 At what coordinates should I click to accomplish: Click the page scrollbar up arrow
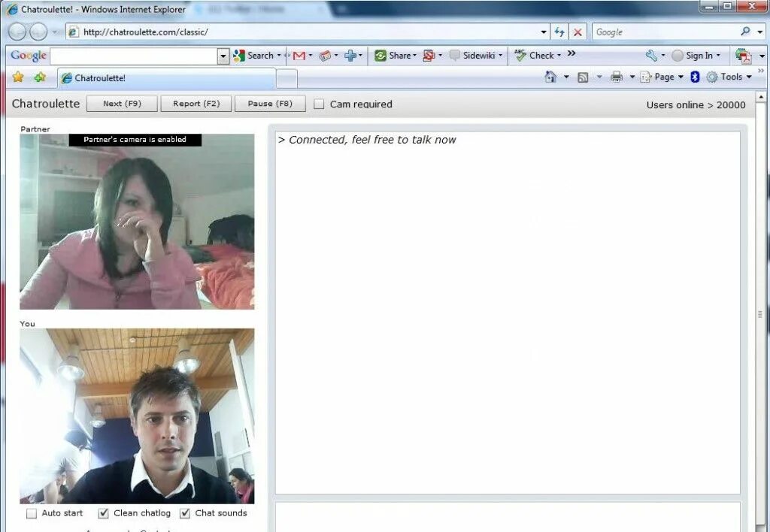[x=761, y=97]
